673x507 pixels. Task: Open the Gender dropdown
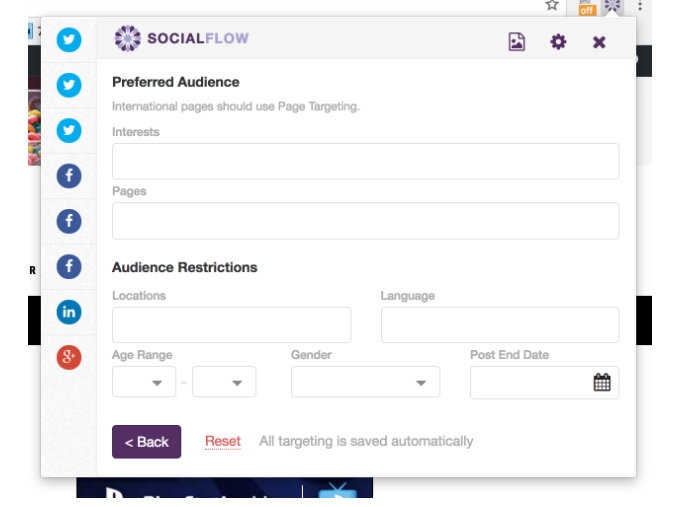pyautogui.click(x=365, y=382)
